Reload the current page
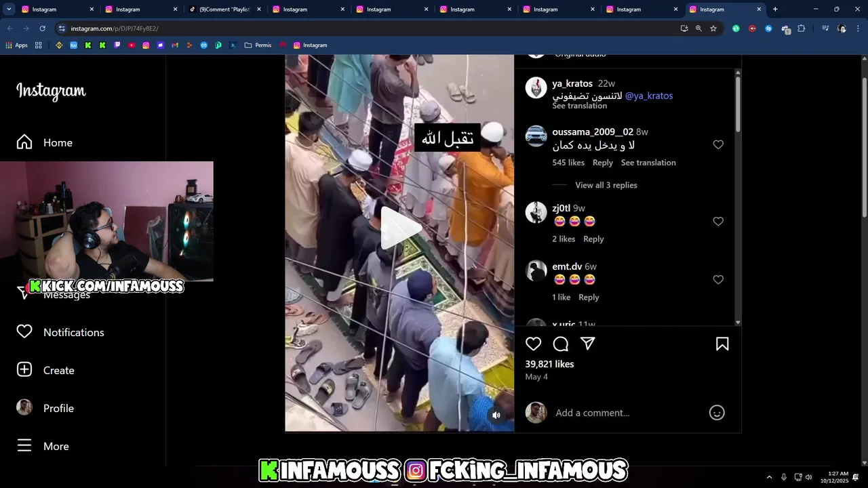 coord(42,28)
